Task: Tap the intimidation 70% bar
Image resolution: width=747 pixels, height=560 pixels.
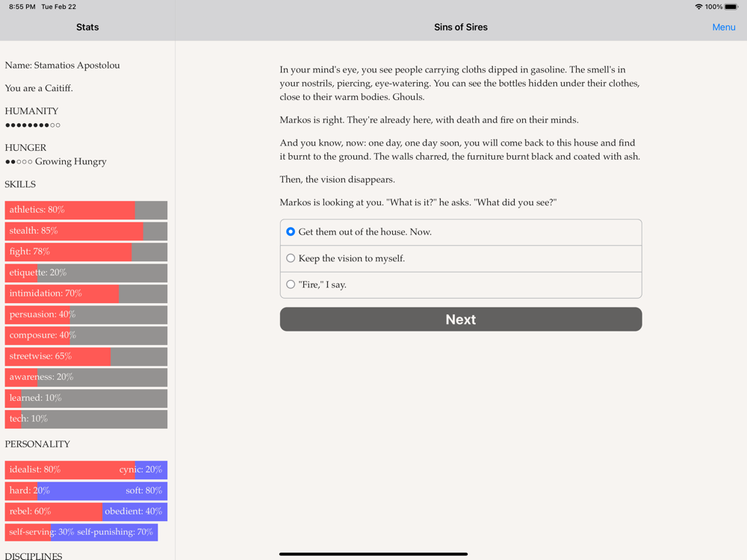Action: point(86,293)
